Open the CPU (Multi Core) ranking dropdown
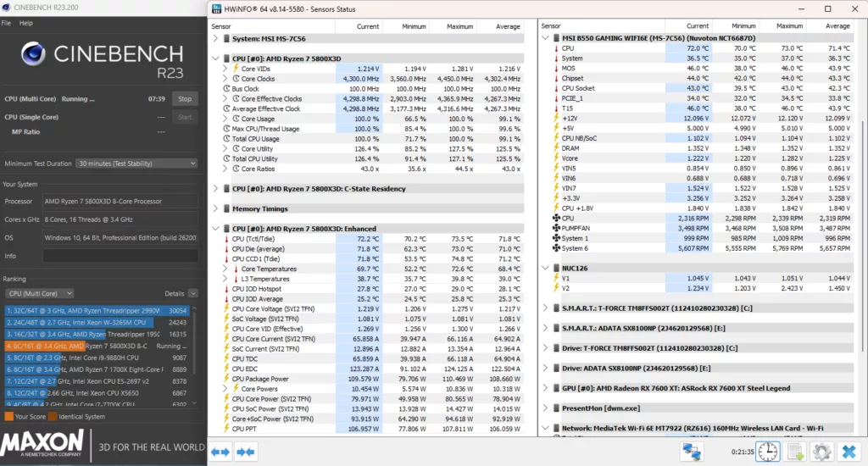 39,293
